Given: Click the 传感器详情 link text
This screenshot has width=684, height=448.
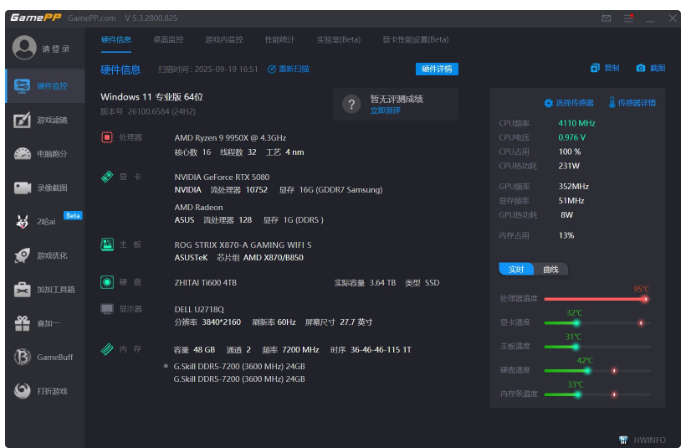Looking at the screenshot, I should point(636,103).
